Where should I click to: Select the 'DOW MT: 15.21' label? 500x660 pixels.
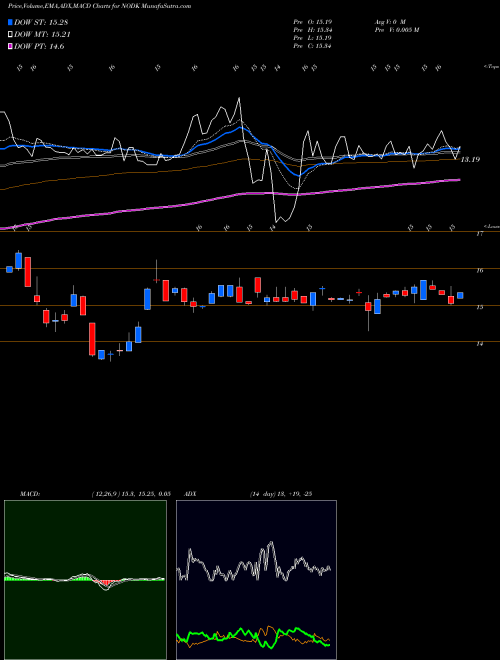click(x=43, y=35)
